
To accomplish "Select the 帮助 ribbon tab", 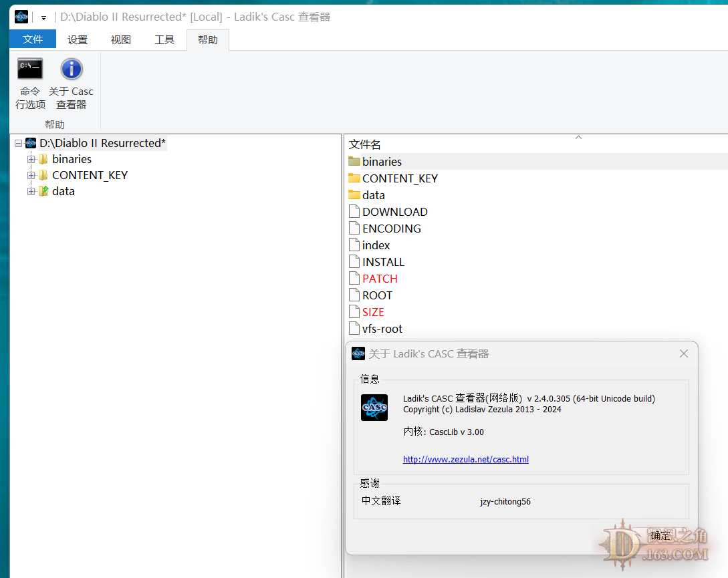I will (207, 40).
